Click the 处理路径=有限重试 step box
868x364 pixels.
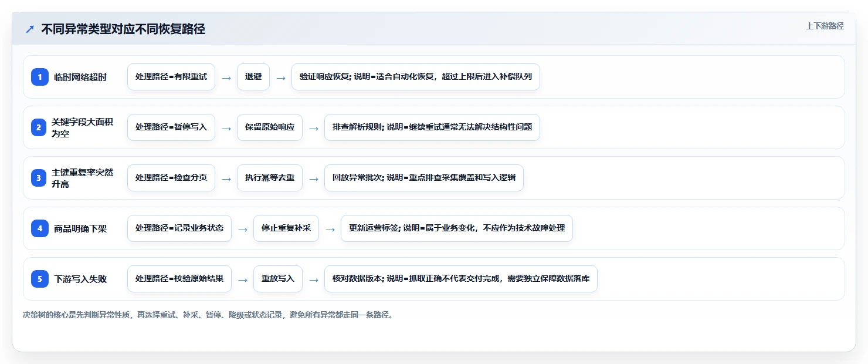pyautogui.click(x=171, y=77)
